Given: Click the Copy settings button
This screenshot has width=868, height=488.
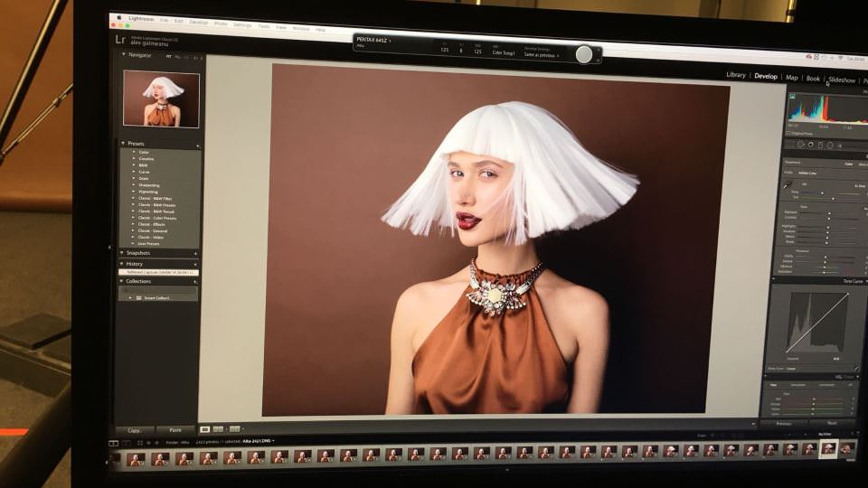Looking at the screenshot, I should coord(135,430).
